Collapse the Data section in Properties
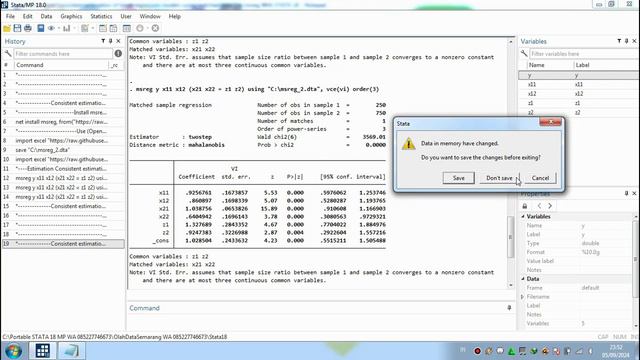The width and height of the screenshot is (640, 360). coord(523,279)
